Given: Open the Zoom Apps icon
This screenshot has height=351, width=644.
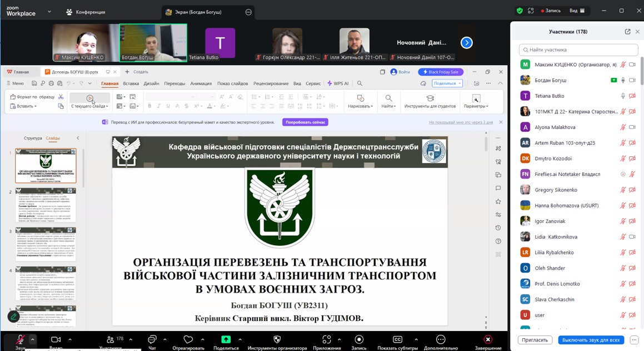Looking at the screenshot, I should tap(327, 339).
